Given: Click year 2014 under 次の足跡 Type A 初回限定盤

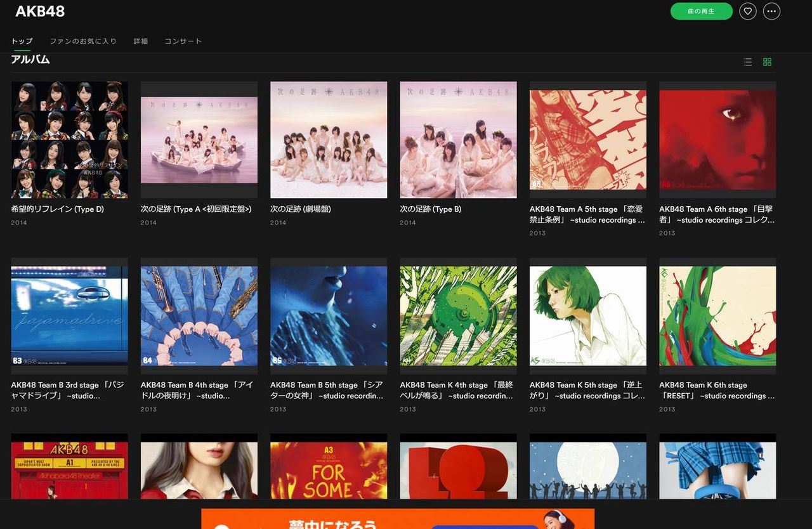Looking at the screenshot, I should point(149,223).
